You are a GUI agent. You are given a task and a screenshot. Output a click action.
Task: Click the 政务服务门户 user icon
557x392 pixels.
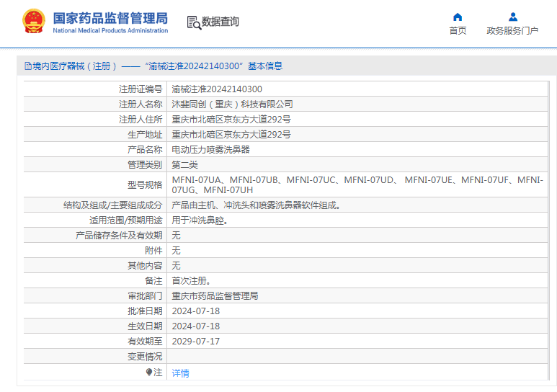tap(513, 17)
